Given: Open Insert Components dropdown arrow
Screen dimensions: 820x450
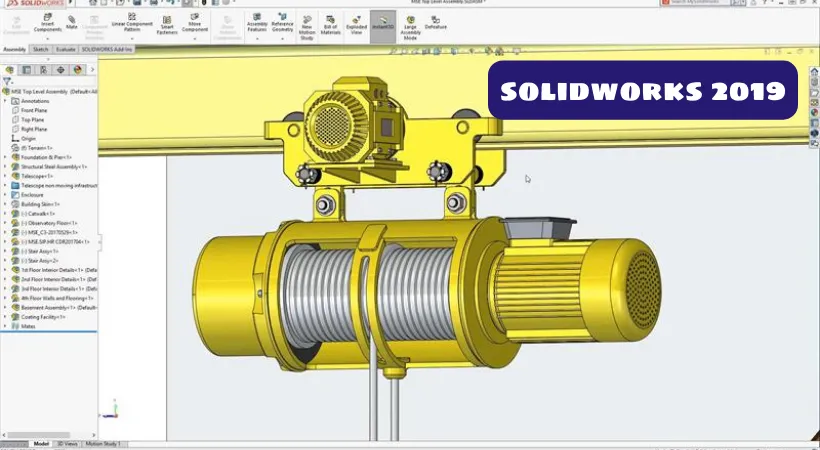Looking at the screenshot, I should (48, 39).
